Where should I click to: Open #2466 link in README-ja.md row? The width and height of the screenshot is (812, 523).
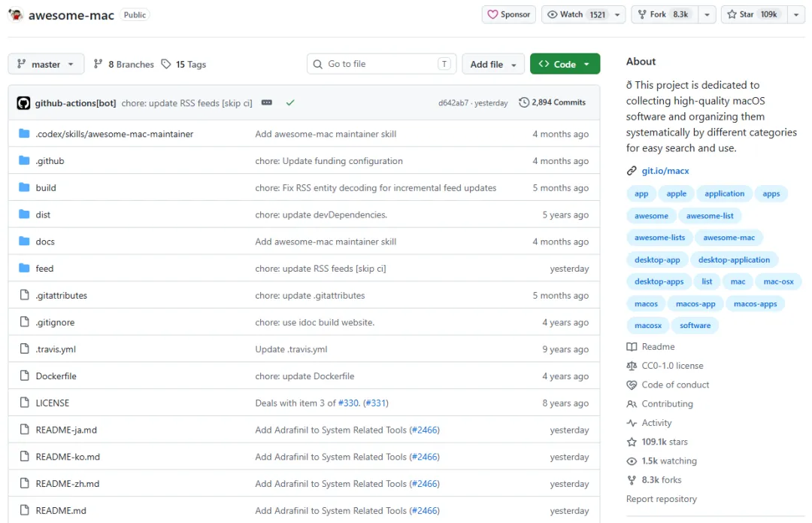tap(425, 430)
